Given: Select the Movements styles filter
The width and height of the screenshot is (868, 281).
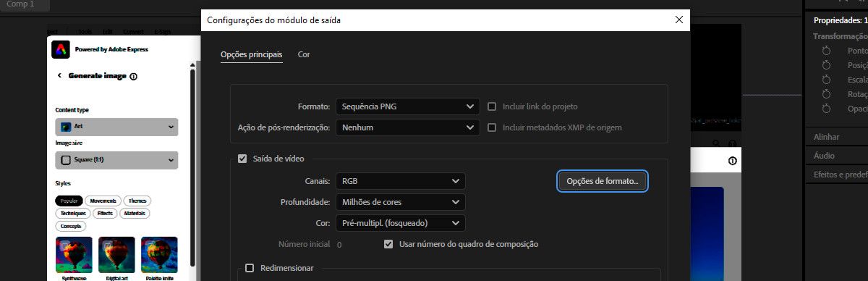Looking at the screenshot, I should 103,201.
